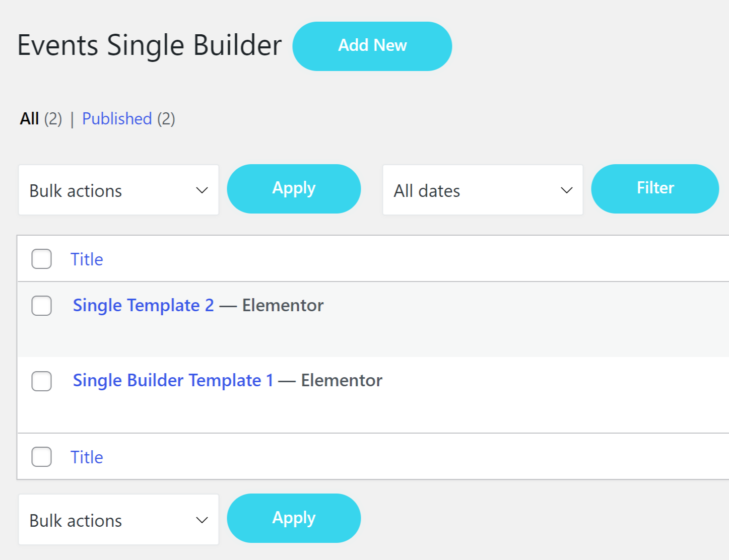The height and width of the screenshot is (560, 729).
Task: Click chevron arrow of top Bulk actions
Action: click(x=202, y=190)
